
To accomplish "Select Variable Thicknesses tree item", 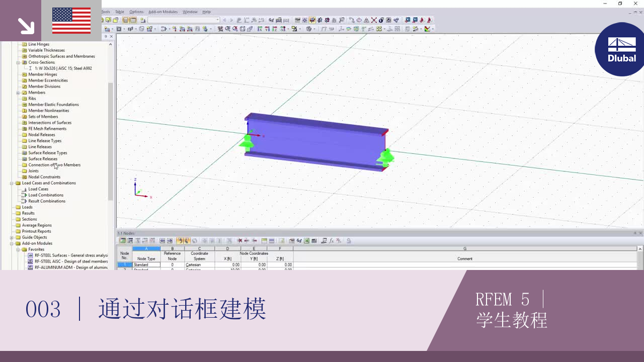I will coord(46,50).
